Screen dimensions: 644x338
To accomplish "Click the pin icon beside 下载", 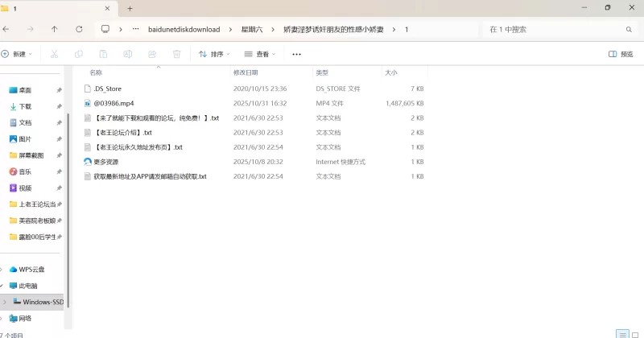I will (x=59, y=106).
